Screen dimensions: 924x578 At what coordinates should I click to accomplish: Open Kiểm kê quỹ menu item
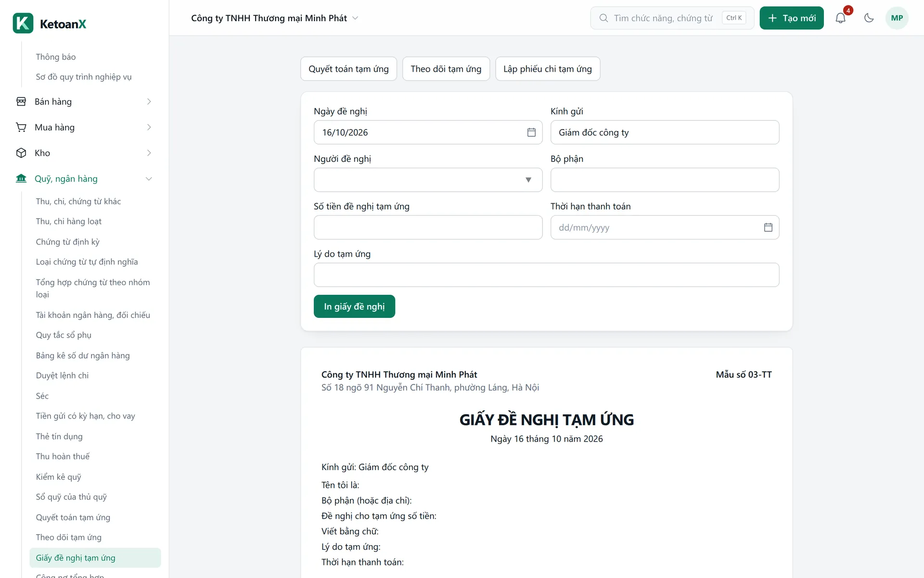pyautogui.click(x=59, y=477)
